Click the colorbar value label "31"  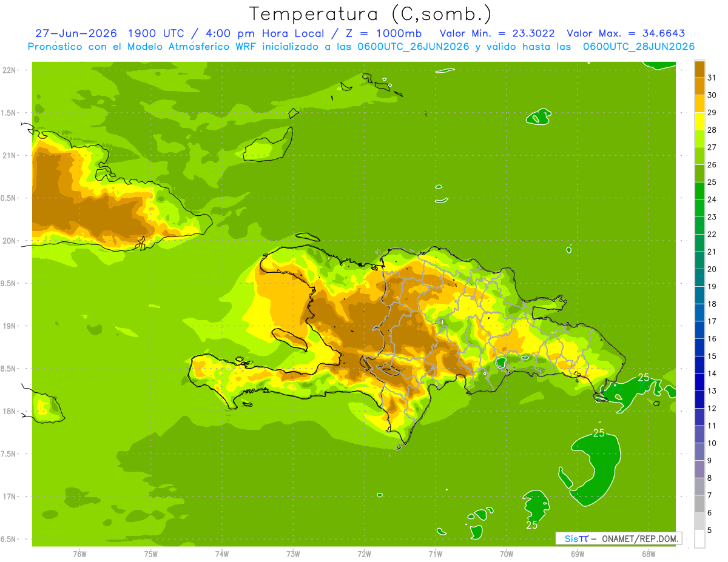(x=712, y=78)
